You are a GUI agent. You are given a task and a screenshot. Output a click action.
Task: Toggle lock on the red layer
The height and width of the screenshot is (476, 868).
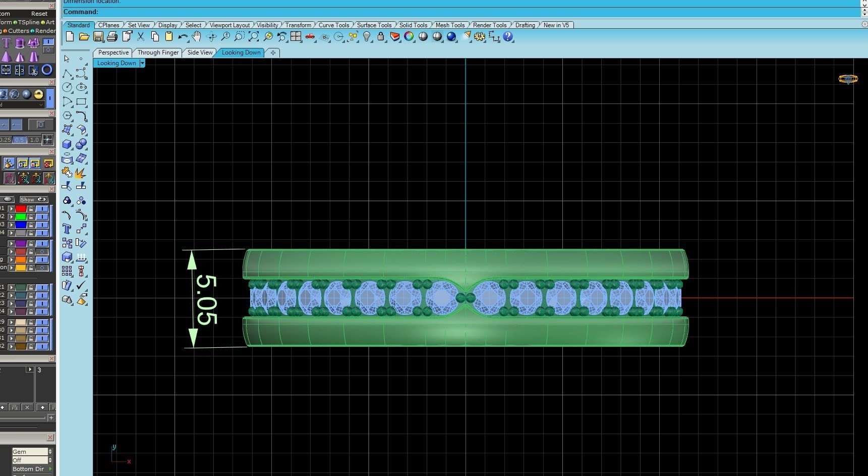31,208
